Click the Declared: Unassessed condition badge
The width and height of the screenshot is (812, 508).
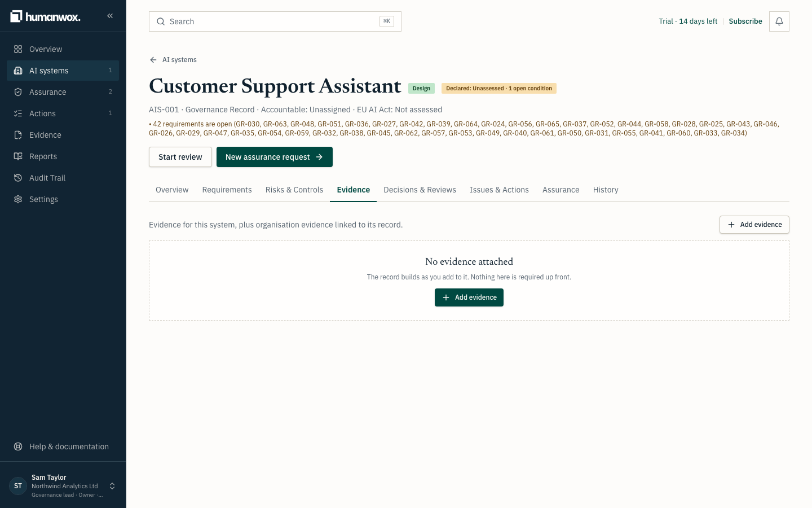499,89
